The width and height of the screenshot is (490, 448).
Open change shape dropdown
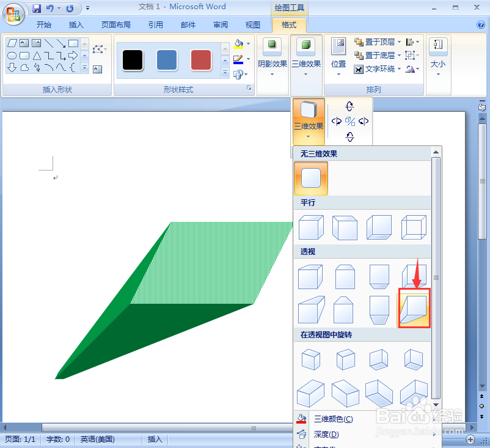[240, 74]
